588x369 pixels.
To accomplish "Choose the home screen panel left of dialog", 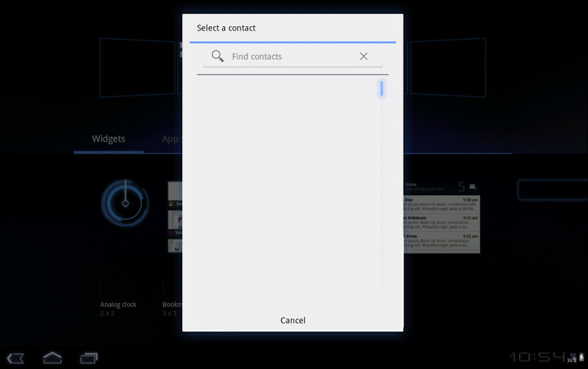I will [138, 67].
